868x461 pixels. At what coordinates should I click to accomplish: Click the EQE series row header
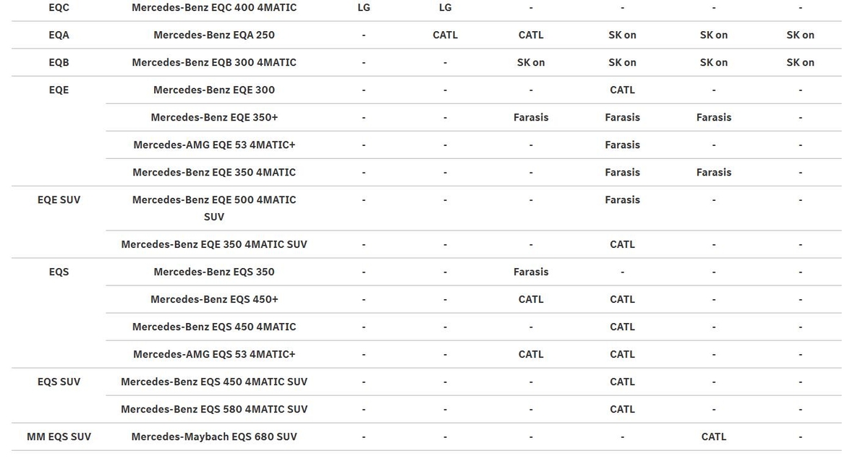[x=59, y=90]
